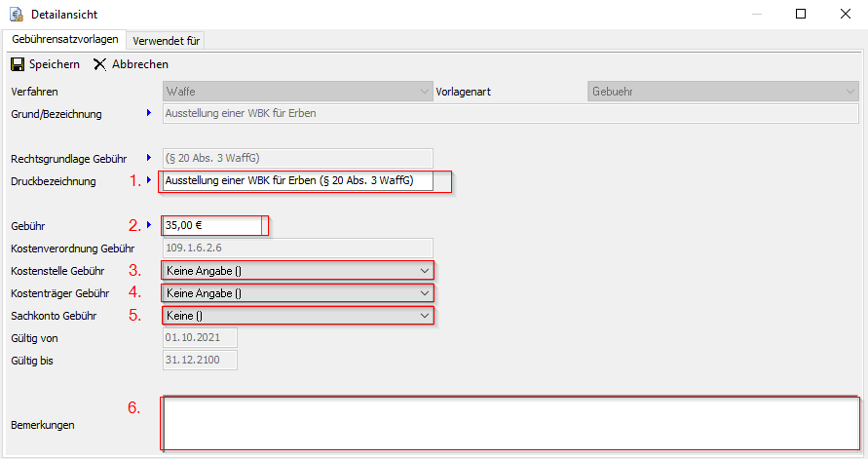Click blue arrow next to Rechtsgrundlage Gebühr
This screenshot has height=459, width=868.
149,157
